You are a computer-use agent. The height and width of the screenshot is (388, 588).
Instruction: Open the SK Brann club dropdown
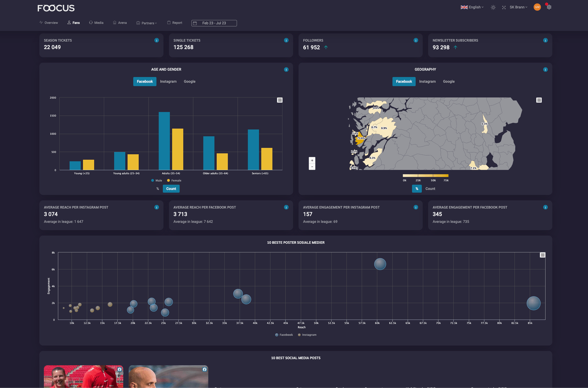(518, 7)
